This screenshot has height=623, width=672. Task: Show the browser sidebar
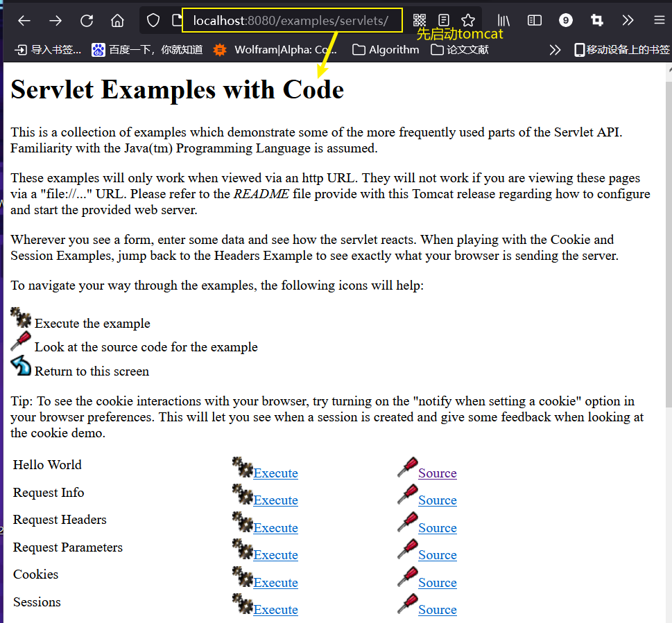535,20
